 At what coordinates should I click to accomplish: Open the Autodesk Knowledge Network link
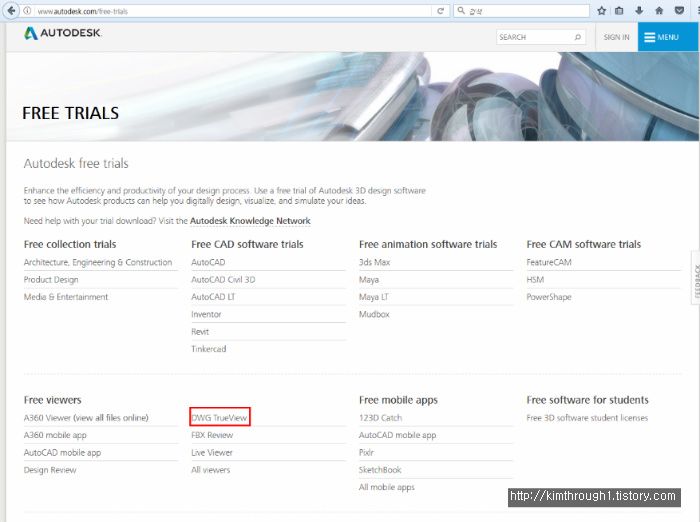pos(250,221)
